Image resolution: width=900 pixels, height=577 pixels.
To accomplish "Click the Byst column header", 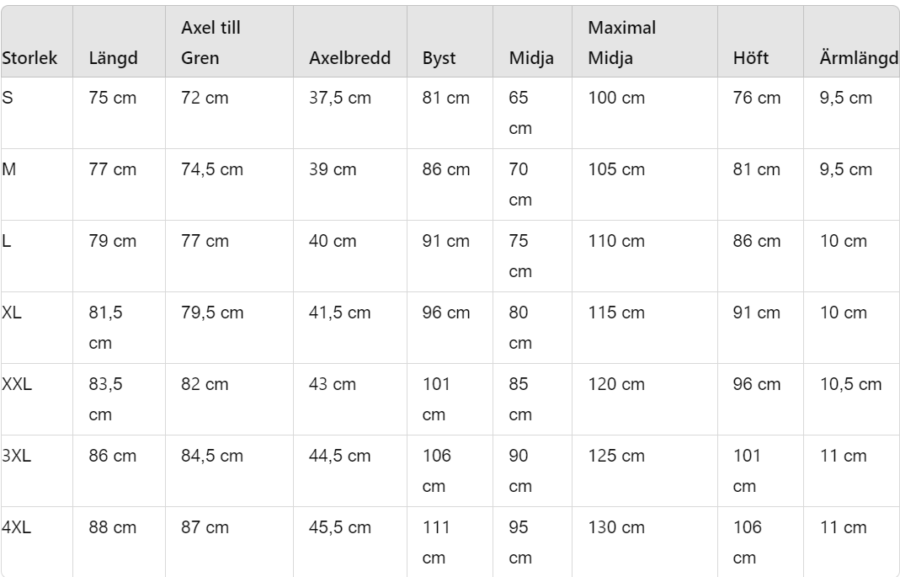I will click(x=439, y=58).
